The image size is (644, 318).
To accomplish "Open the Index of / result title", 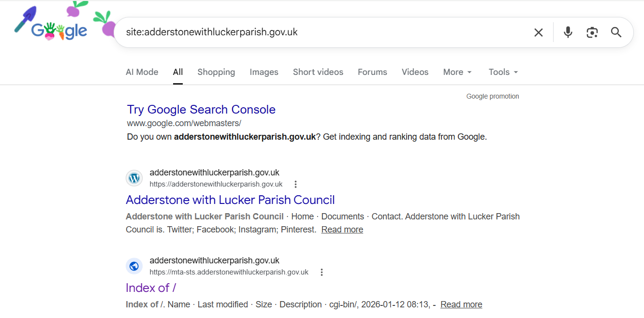I will click(x=151, y=288).
